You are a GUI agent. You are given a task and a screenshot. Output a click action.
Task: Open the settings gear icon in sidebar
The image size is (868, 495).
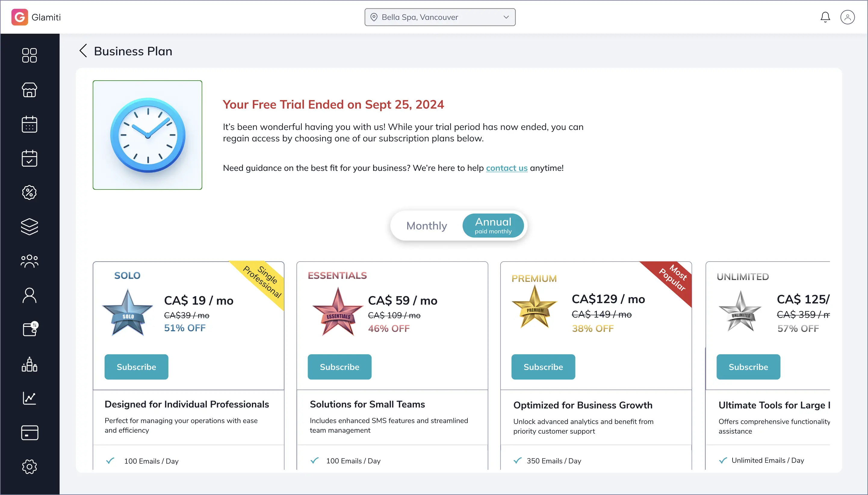[x=29, y=467]
